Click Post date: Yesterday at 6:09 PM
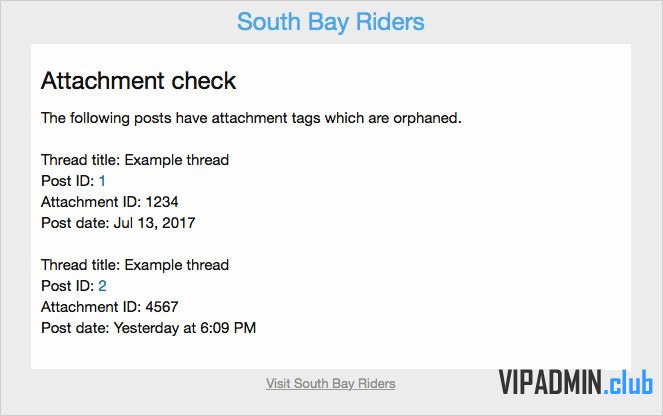Screen dimensions: 663x416 click(148, 328)
